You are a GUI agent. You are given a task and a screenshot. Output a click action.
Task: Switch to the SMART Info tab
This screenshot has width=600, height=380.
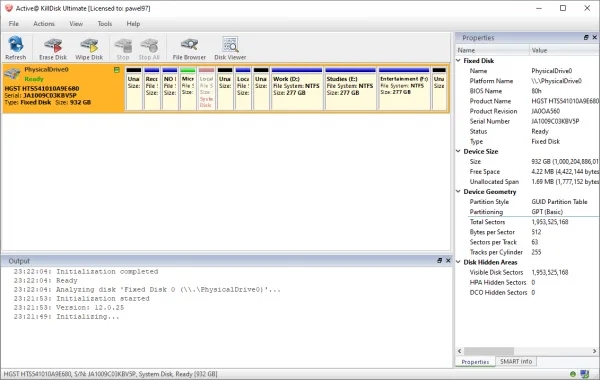coord(516,361)
